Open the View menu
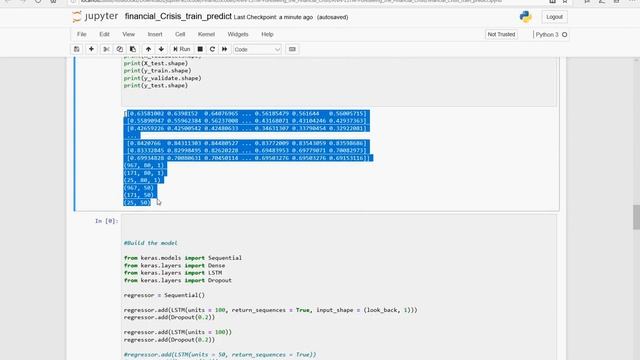Image resolution: width=640 pixels, height=360 pixels. point(129,34)
